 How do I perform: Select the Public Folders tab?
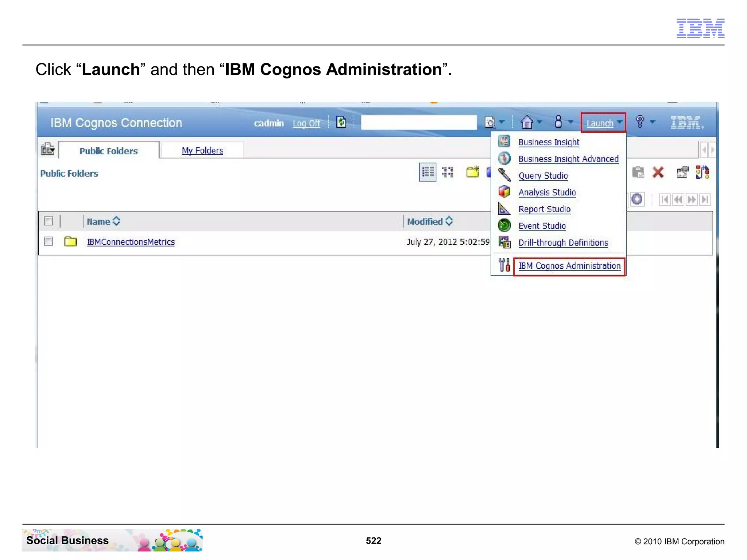tap(109, 151)
